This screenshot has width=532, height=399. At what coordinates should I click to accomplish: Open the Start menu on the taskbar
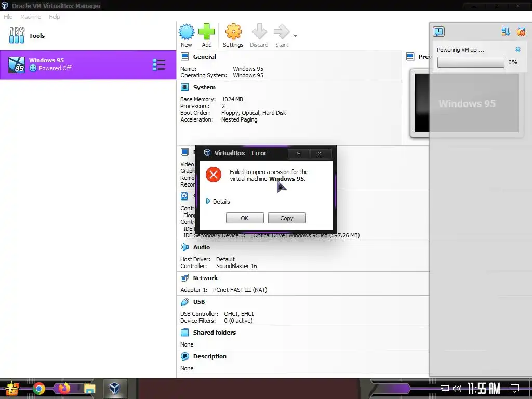(11, 389)
